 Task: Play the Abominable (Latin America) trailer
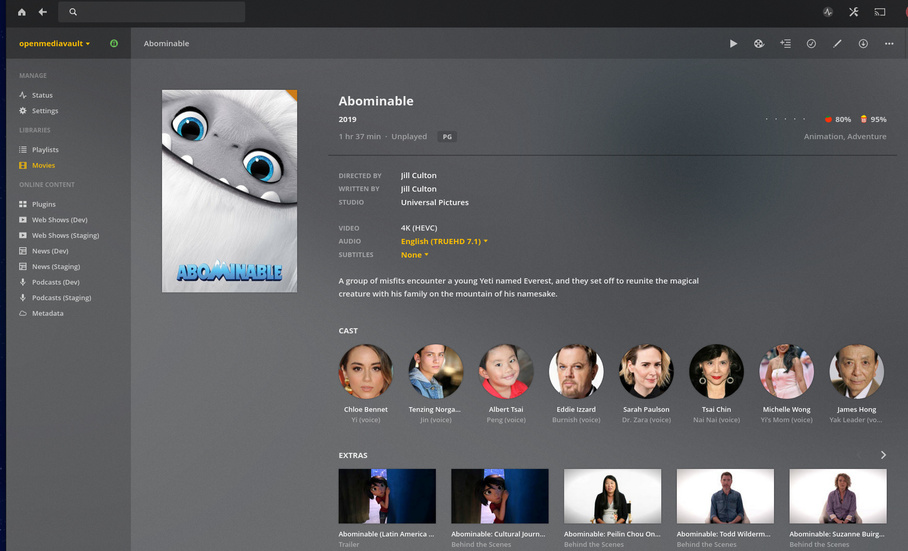click(387, 496)
